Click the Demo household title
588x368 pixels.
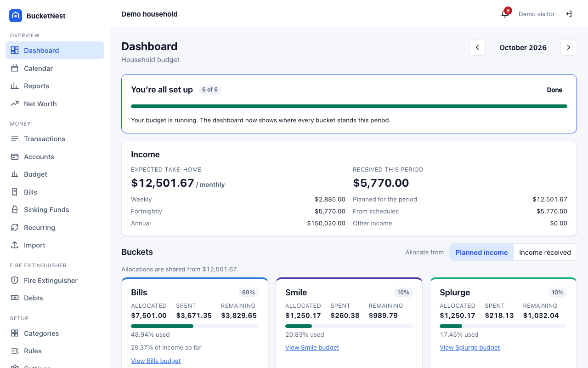coord(149,14)
